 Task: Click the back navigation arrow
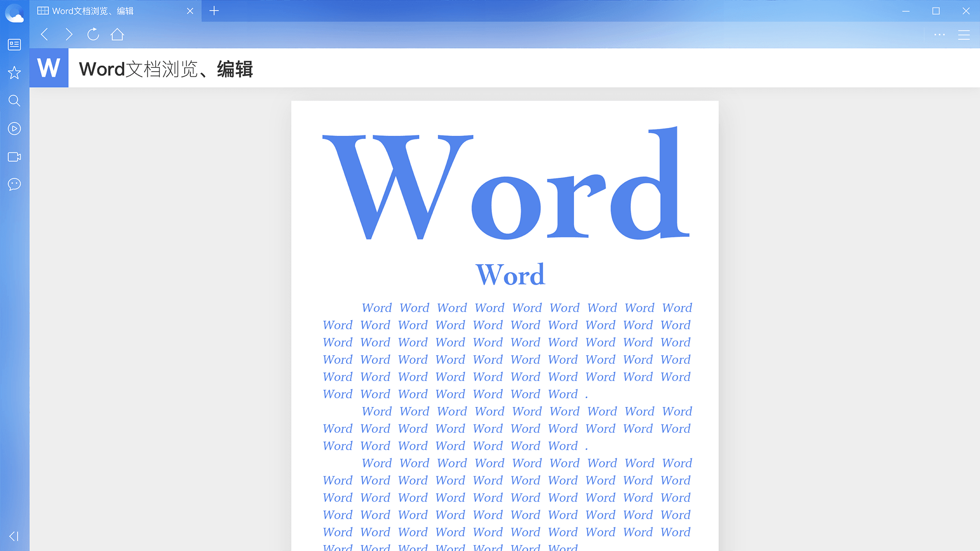coord(44,34)
